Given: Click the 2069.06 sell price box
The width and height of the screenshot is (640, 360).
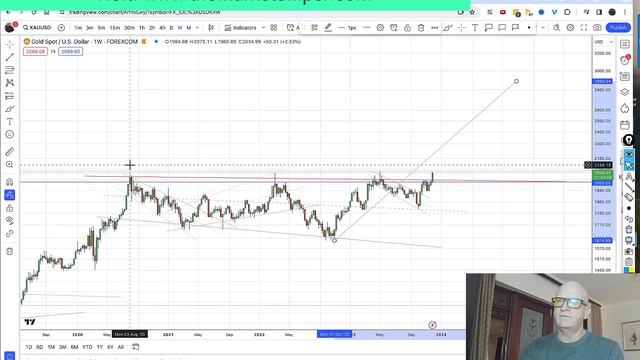Looking at the screenshot, I should [x=35, y=51].
